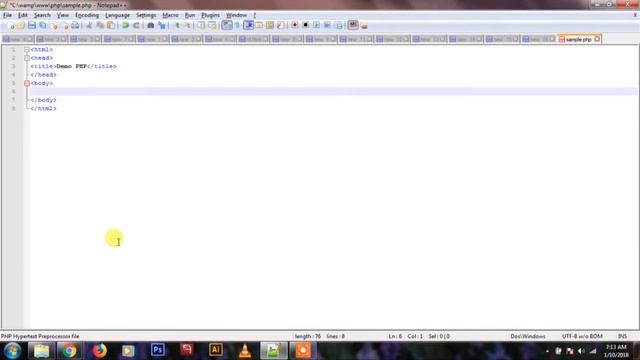The image size is (640, 360).
Task: Stop macro recording with black square icon
Action: pos(305,25)
